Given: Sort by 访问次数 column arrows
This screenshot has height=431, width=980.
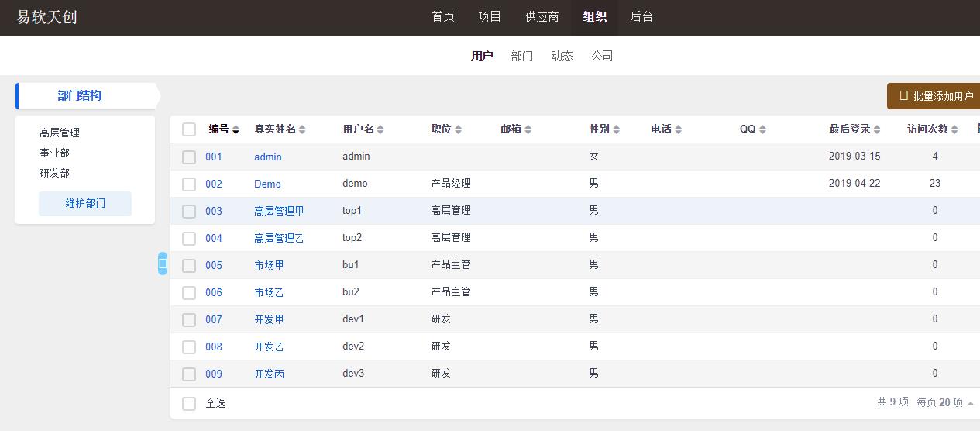Looking at the screenshot, I should pyautogui.click(x=954, y=129).
